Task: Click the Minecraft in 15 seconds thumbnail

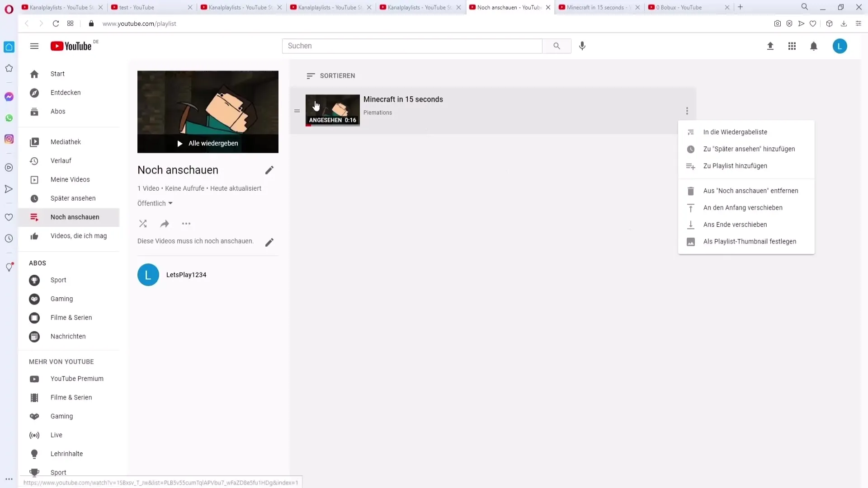Action: coord(333,111)
